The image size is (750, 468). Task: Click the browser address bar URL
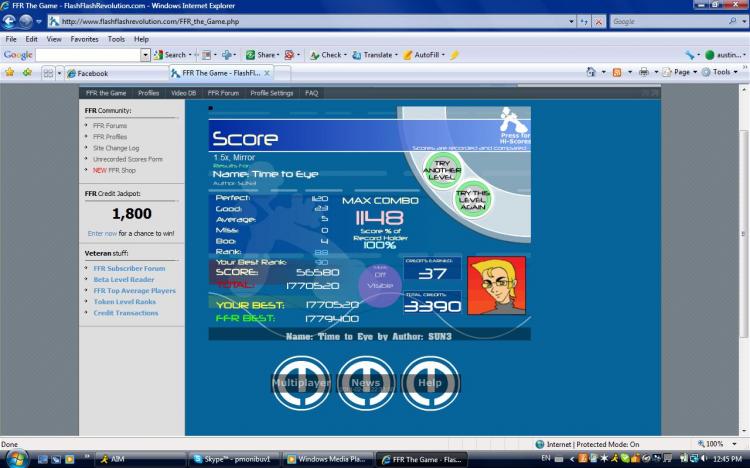click(151, 22)
